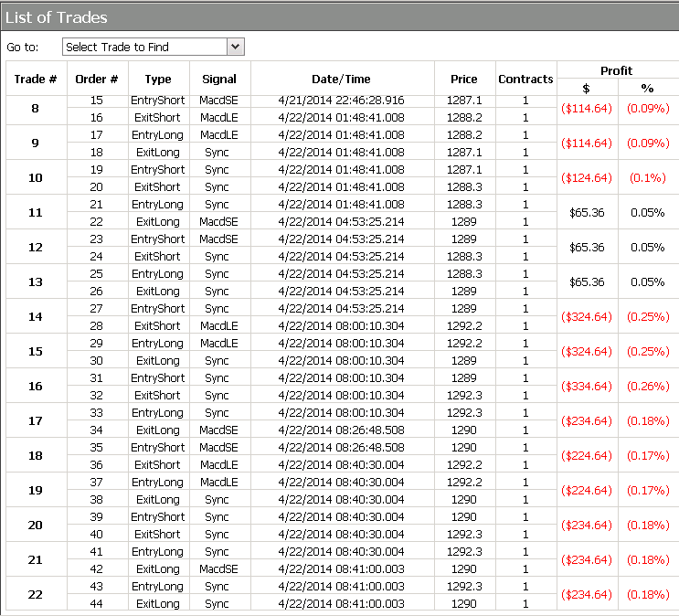
Task: Click order number 22 cell
Action: (x=97, y=222)
